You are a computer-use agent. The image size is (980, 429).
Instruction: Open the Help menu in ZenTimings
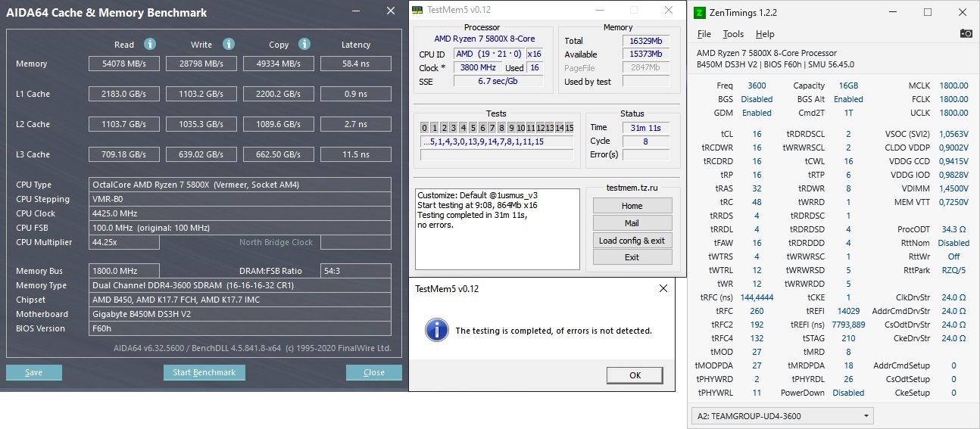coord(765,34)
